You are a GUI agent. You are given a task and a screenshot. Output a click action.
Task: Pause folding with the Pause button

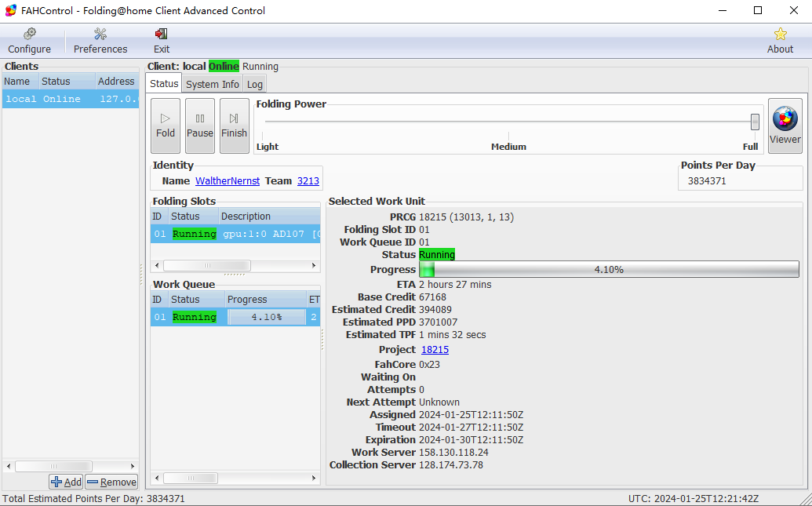point(200,126)
